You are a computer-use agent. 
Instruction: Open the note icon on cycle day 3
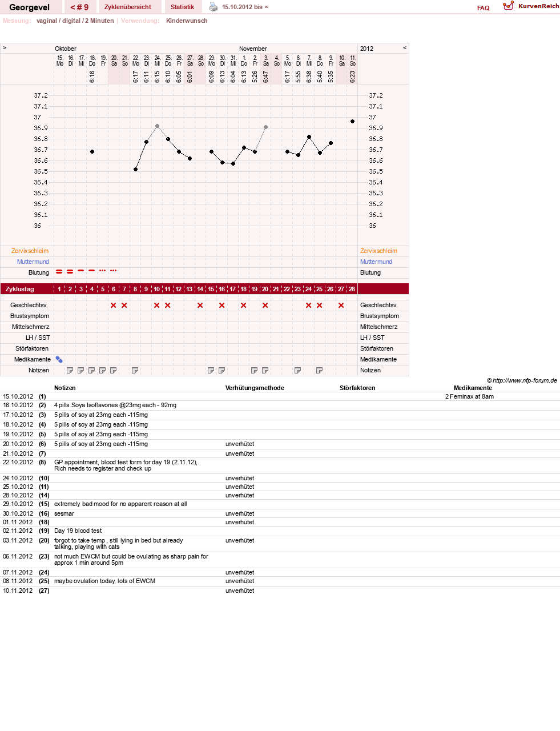click(x=80, y=370)
